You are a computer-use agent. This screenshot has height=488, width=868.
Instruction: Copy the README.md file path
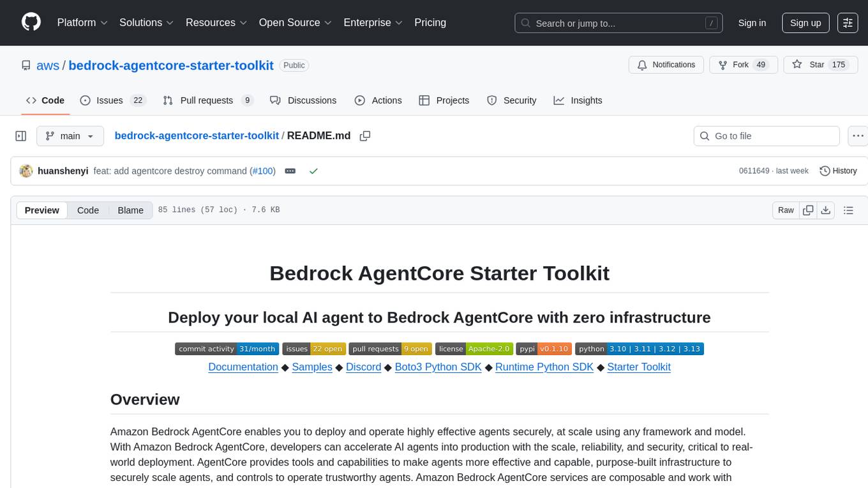365,136
